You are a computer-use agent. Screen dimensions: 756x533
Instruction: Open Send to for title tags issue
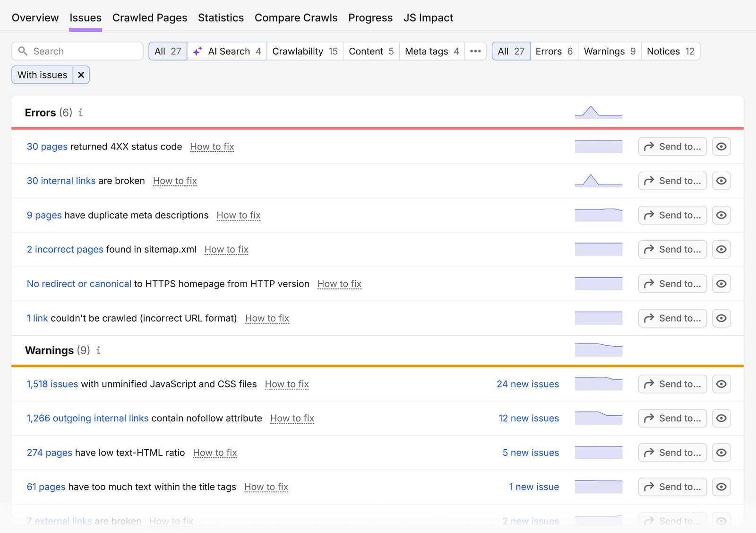(672, 487)
